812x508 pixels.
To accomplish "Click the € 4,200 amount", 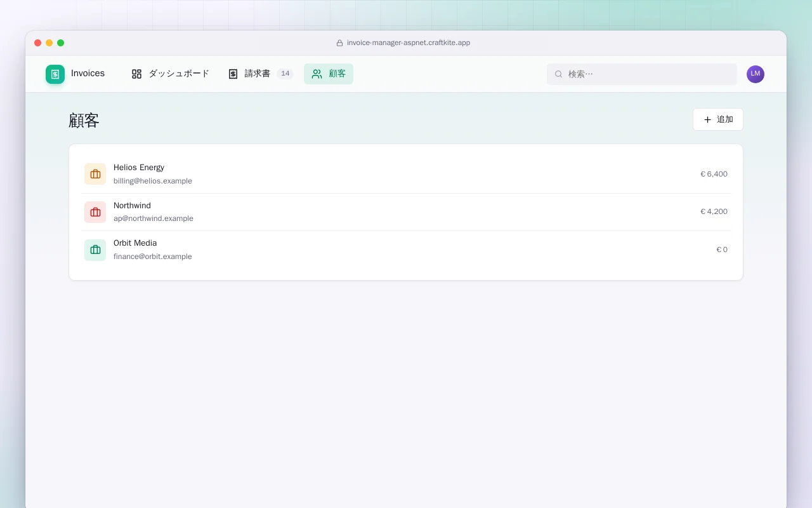I will click(x=714, y=211).
